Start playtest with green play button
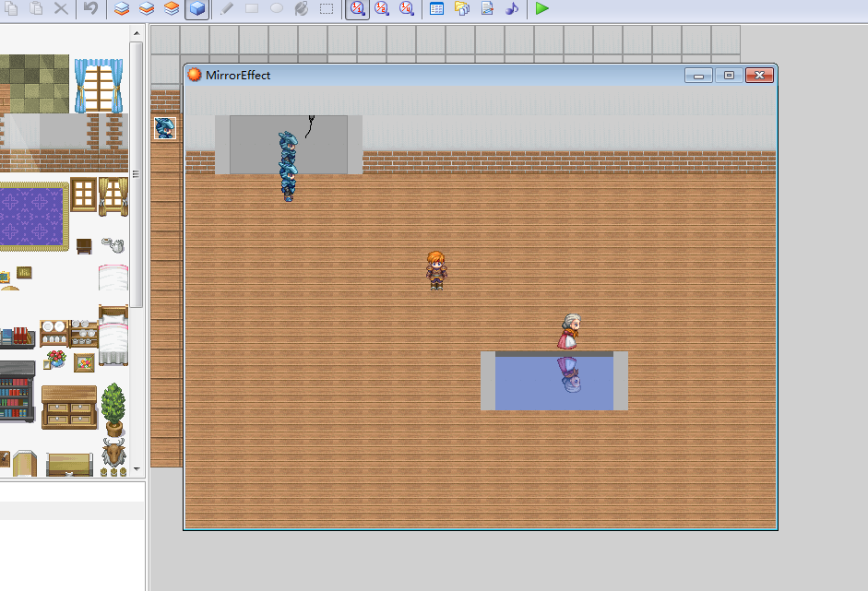Image resolution: width=868 pixels, height=591 pixels. [542, 8]
